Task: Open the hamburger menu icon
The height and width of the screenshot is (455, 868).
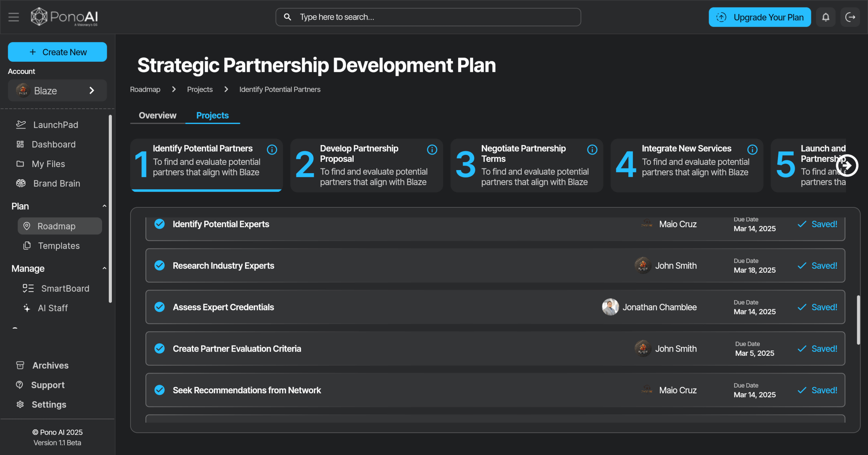Action: (x=14, y=17)
